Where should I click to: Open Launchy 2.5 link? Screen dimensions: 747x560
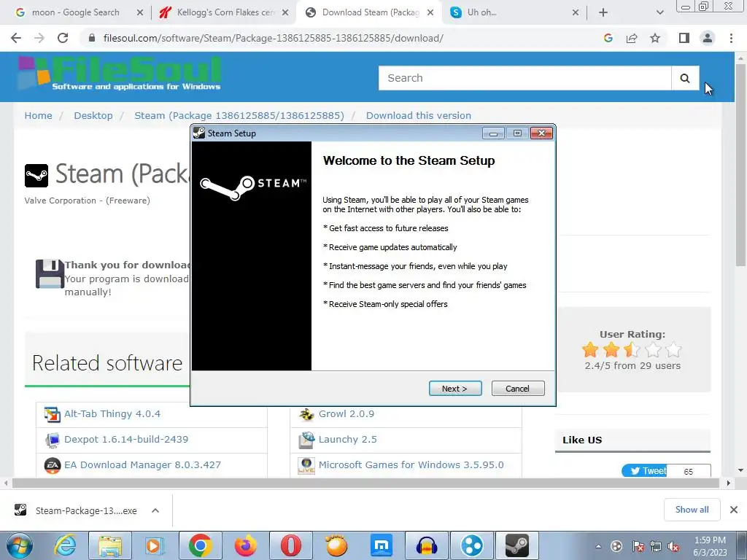[348, 440]
